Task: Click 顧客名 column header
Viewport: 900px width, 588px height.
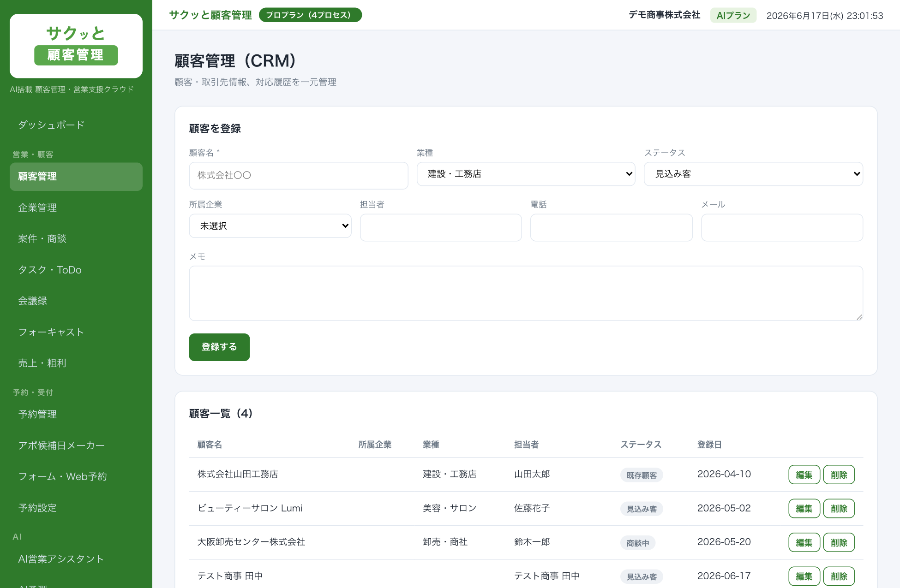Action: (x=210, y=445)
